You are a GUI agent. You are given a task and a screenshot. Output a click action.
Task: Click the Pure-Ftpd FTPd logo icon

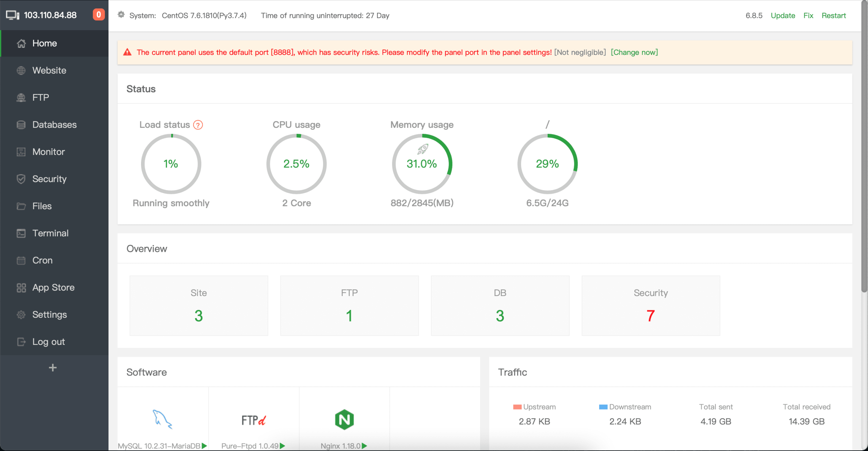(x=253, y=420)
